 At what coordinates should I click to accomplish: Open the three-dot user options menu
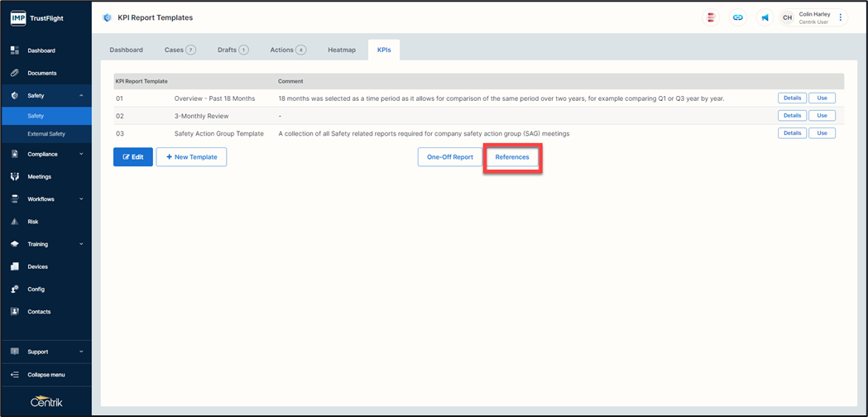[841, 17]
